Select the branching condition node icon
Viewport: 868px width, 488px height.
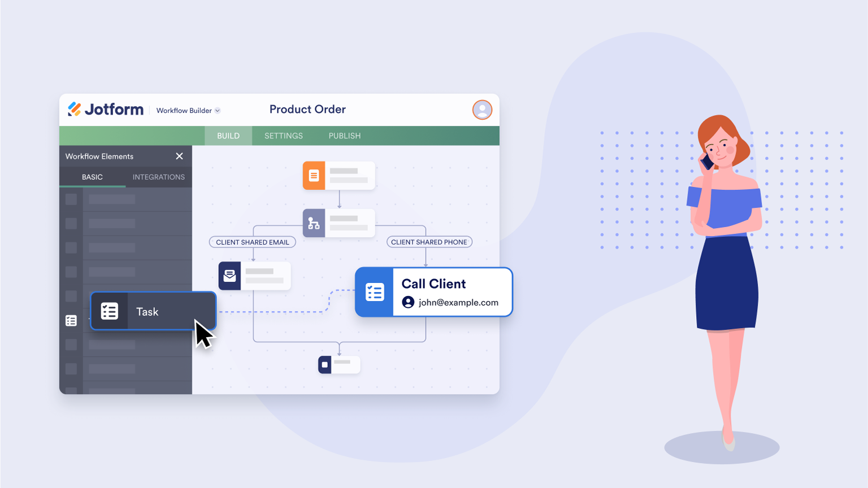pyautogui.click(x=314, y=223)
